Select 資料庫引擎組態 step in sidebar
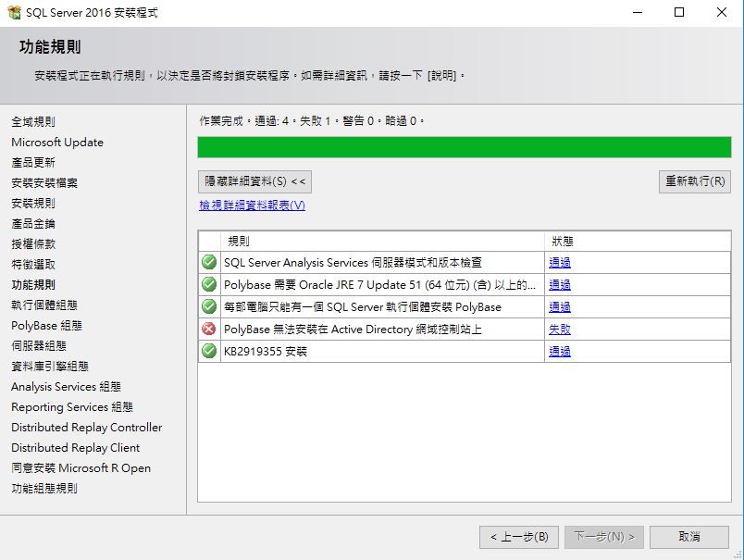This screenshot has height=560, width=744. coord(50,367)
